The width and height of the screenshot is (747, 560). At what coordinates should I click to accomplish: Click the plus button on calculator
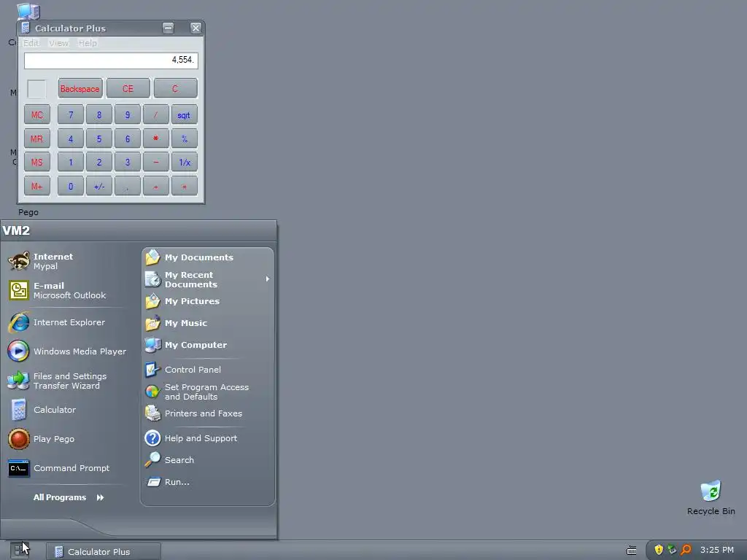coord(156,186)
